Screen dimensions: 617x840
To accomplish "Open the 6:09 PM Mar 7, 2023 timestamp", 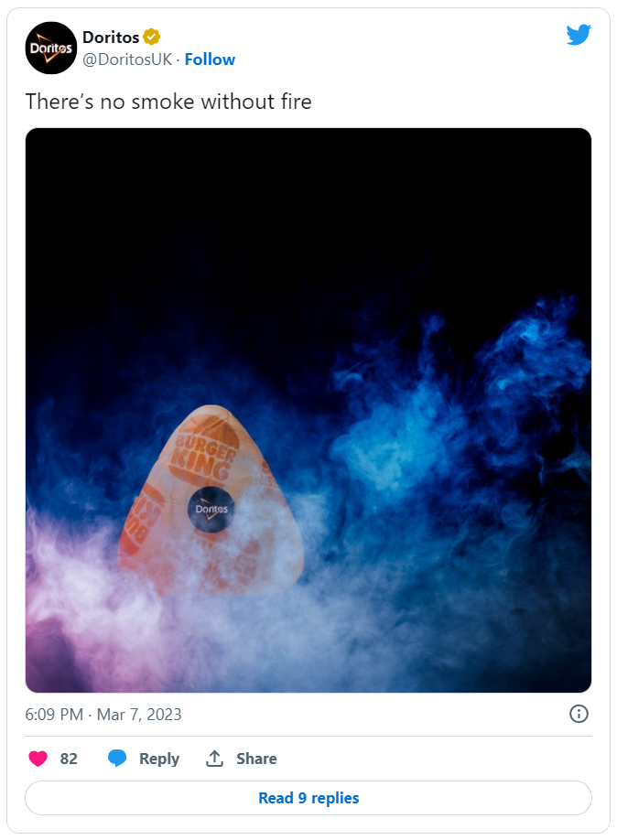I will pos(103,714).
